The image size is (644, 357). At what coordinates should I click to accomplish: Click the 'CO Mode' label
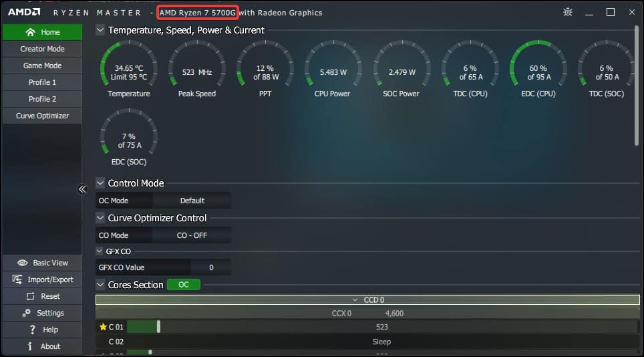[114, 235]
